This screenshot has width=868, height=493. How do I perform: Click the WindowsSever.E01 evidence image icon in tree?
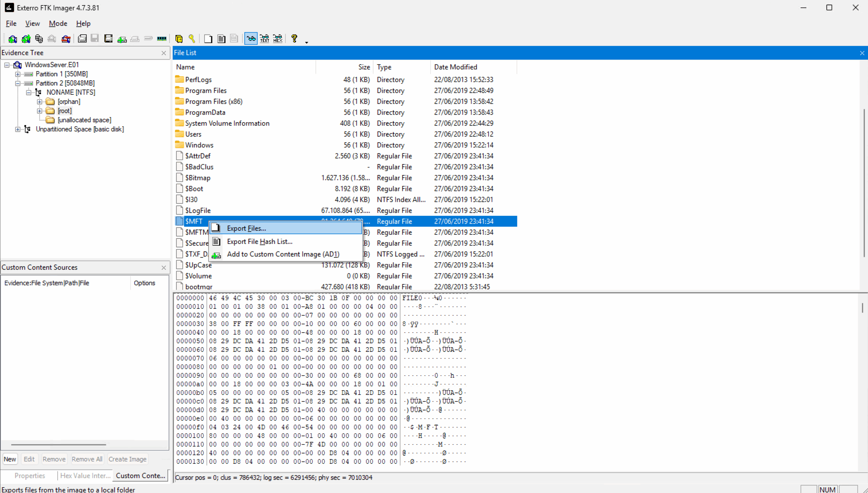click(x=18, y=65)
